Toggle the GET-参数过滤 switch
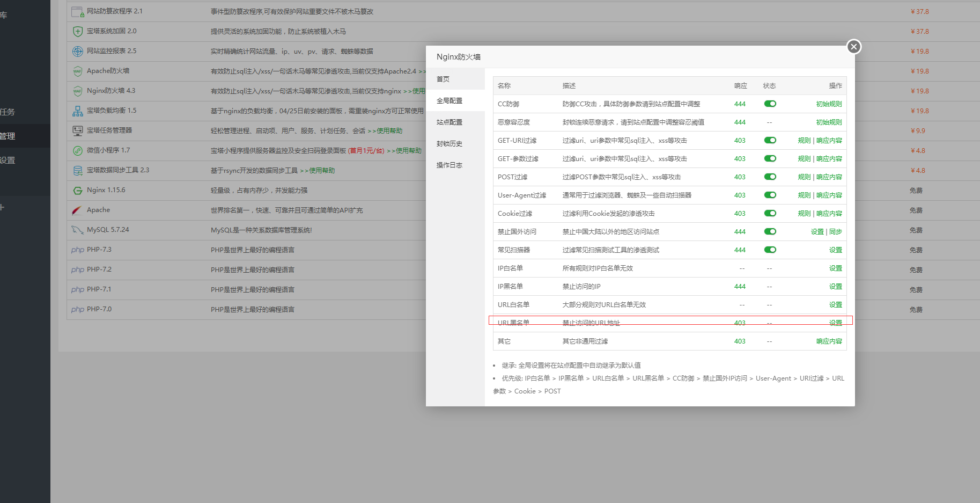 [x=770, y=158]
